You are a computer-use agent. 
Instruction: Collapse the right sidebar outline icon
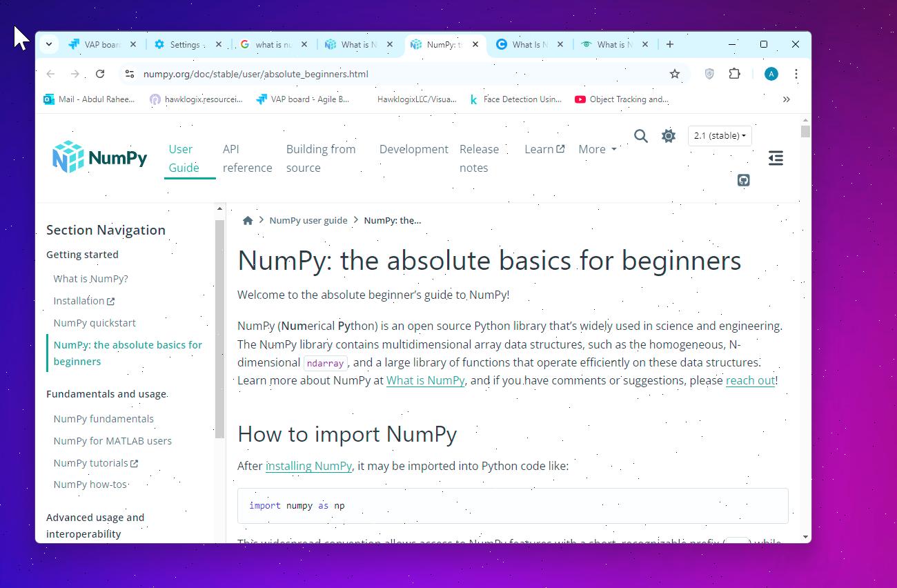tap(776, 159)
